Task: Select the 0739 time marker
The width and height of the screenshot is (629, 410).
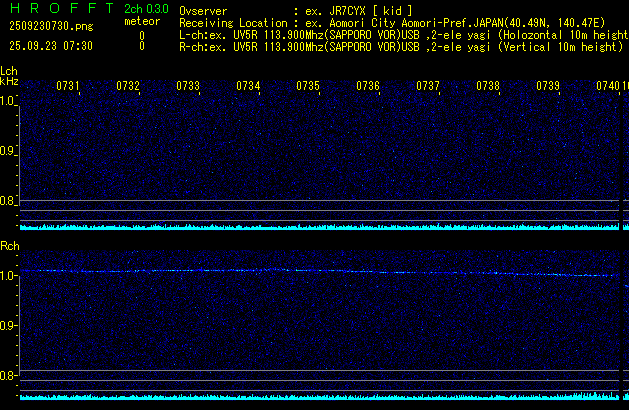Action: 548,87
